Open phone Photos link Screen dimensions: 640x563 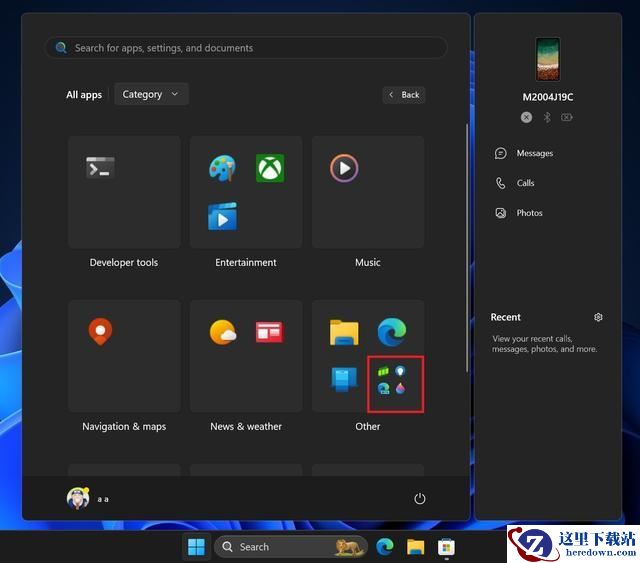(529, 213)
